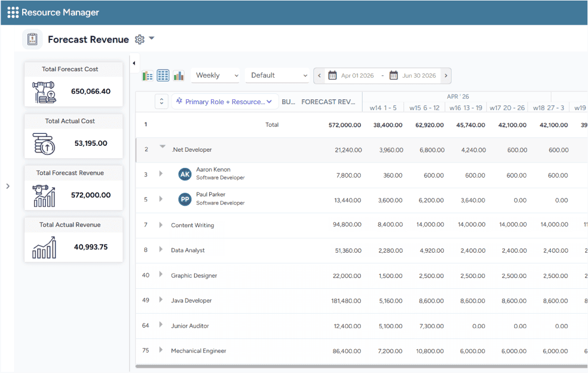Click the horizontal scrollbar under the grid
This screenshot has height=373, width=588.
[361, 366]
